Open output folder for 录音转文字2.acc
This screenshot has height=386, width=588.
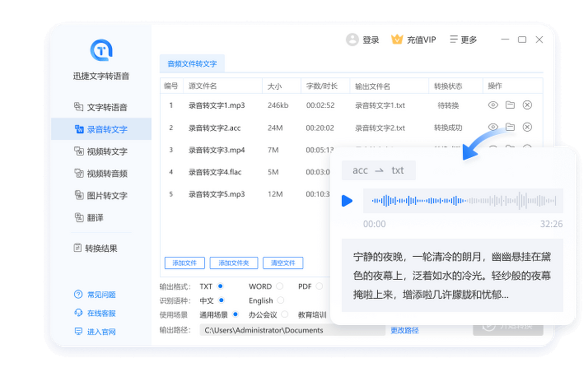pos(510,127)
